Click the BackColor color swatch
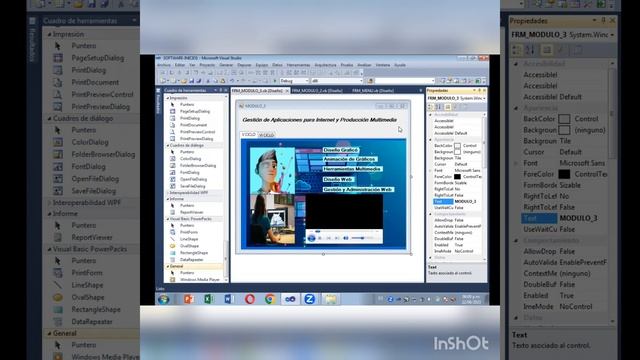640x360 pixels. [458, 146]
